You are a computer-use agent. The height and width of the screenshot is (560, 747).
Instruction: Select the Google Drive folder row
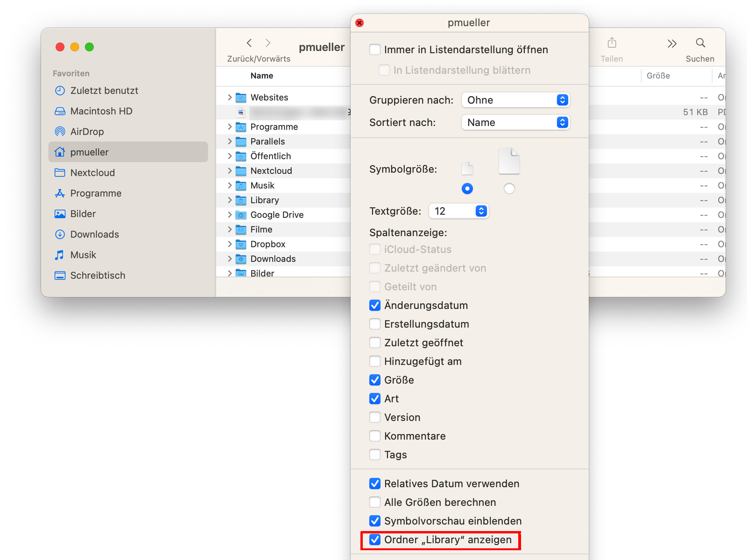(x=276, y=215)
